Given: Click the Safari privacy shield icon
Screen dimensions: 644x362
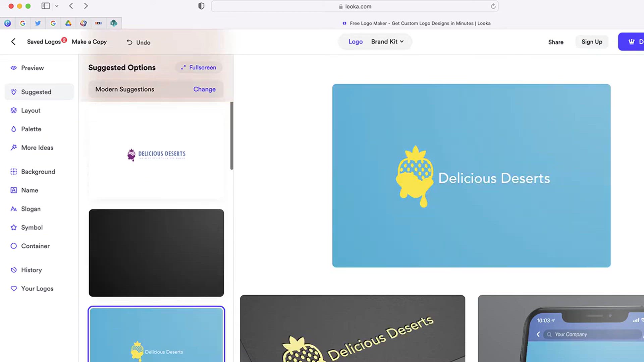Looking at the screenshot, I should click(x=201, y=6).
